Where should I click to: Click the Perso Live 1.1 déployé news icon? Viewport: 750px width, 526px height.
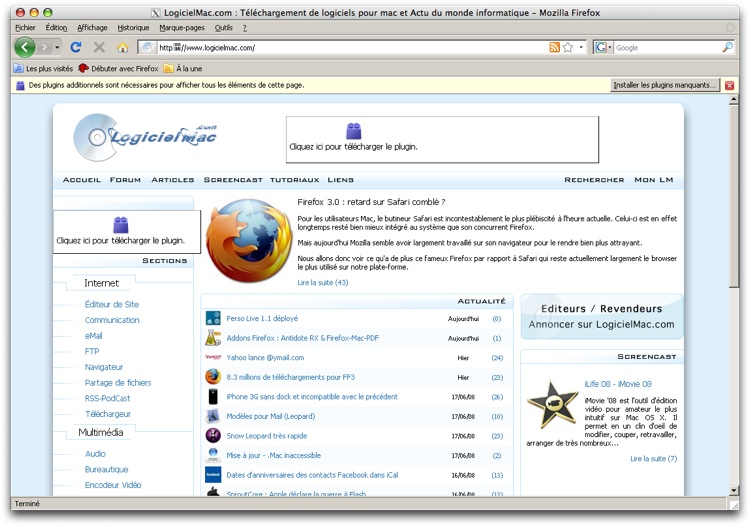213,318
